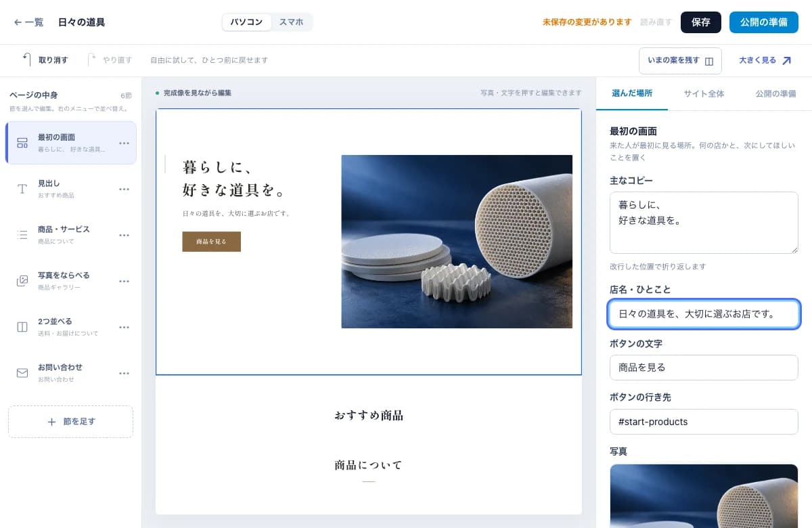Open the 公開の準備 tab in right panel
The width and height of the screenshot is (812, 528).
tap(776, 93)
